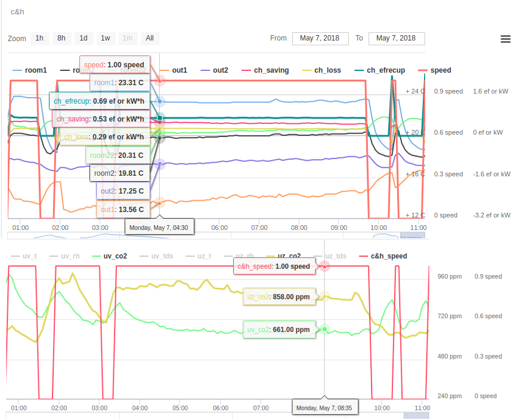The image size is (517, 420).
Task: Edit the To date field
Action: coord(397,38)
